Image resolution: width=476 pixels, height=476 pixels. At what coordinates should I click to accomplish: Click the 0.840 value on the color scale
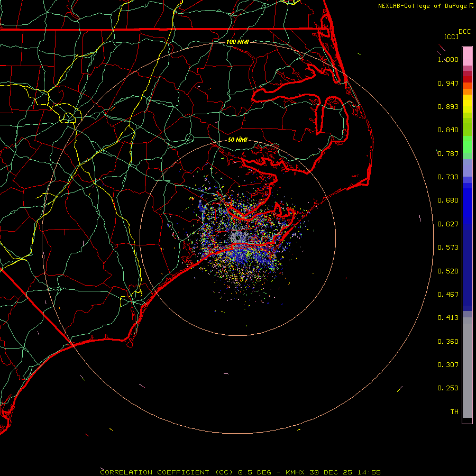(448, 130)
